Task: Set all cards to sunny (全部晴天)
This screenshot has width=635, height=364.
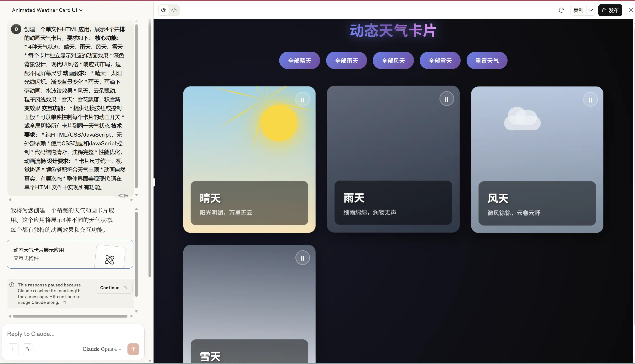Action: point(300,60)
